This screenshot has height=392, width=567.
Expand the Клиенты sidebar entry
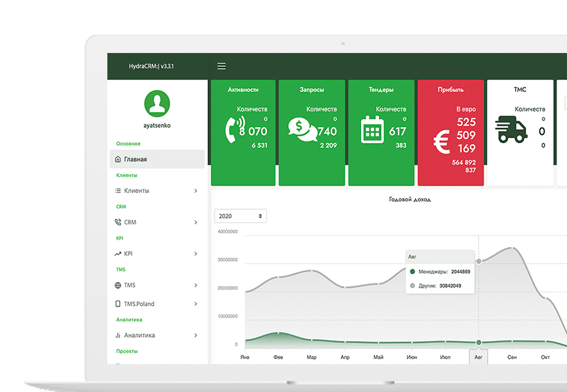click(136, 190)
